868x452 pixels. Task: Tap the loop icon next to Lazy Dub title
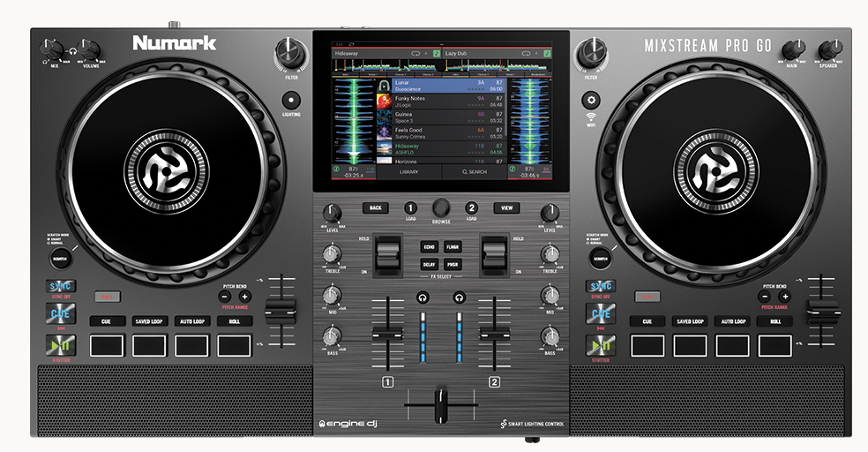pos(527,54)
